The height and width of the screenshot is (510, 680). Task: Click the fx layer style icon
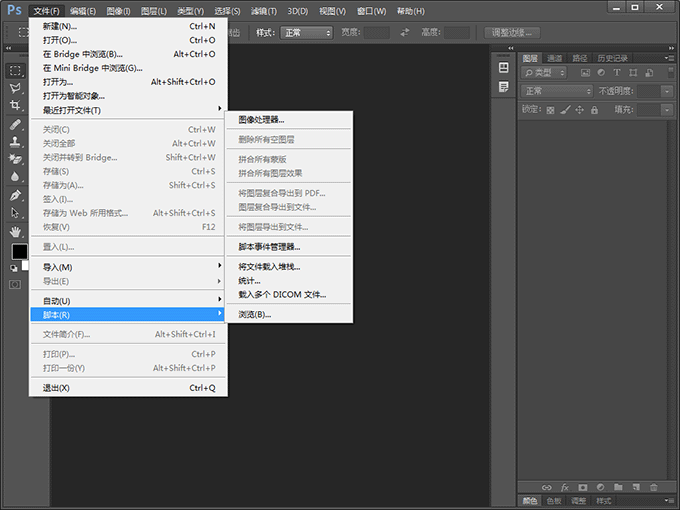565,487
